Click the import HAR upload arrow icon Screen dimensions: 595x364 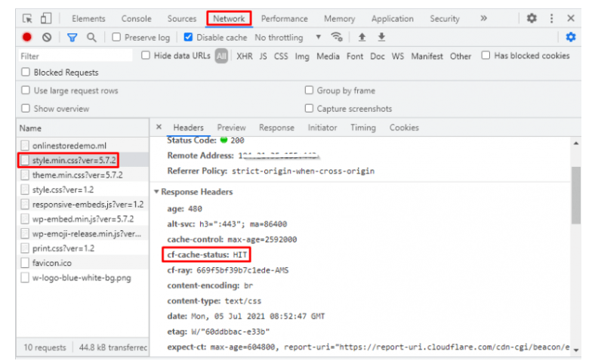[x=362, y=37]
